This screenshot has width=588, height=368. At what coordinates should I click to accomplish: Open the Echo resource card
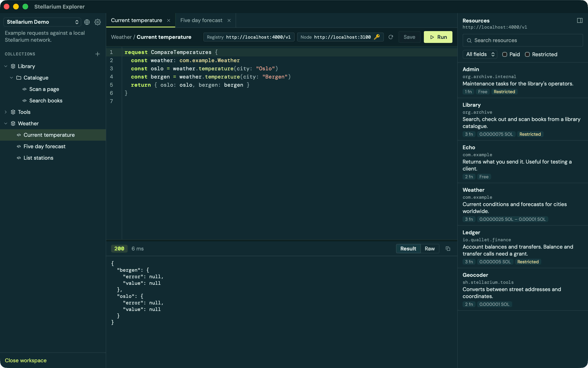[x=523, y=162]
